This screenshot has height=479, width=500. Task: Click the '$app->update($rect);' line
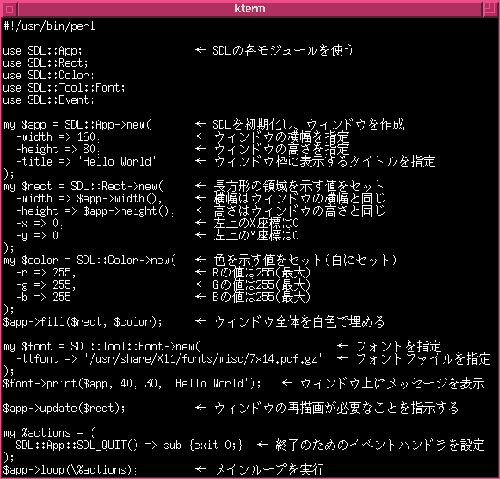pos(64,408)
